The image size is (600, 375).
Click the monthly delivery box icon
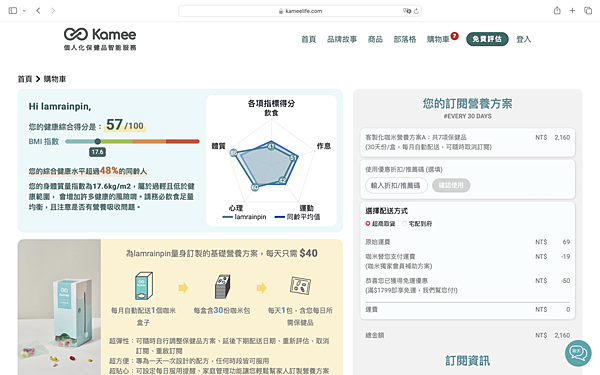point(144,286)
